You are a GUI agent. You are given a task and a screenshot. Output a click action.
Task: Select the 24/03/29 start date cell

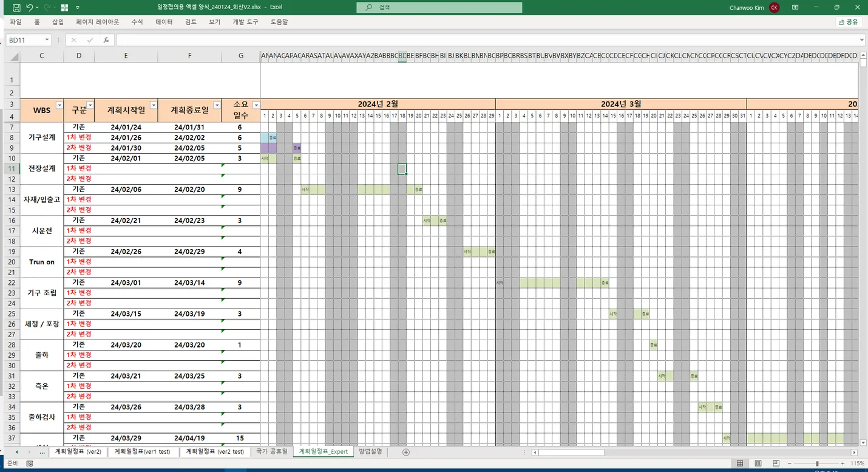126,438
